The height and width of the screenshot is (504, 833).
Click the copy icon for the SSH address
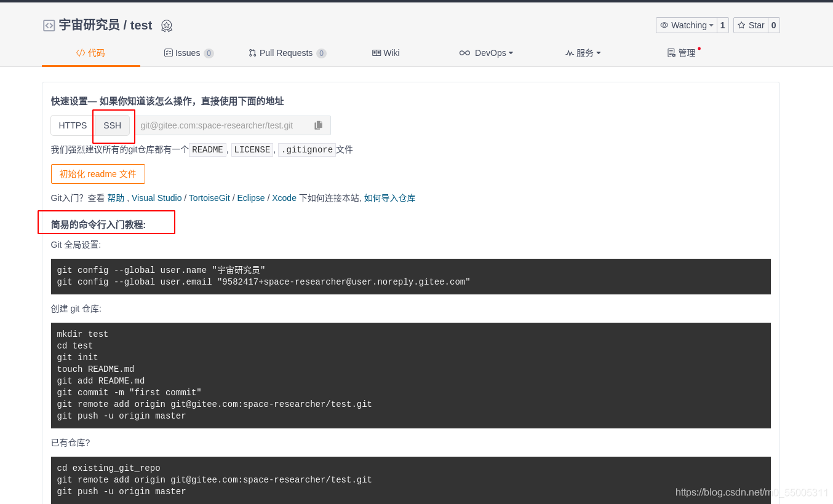pyautogui.click(x=318, y=125)
